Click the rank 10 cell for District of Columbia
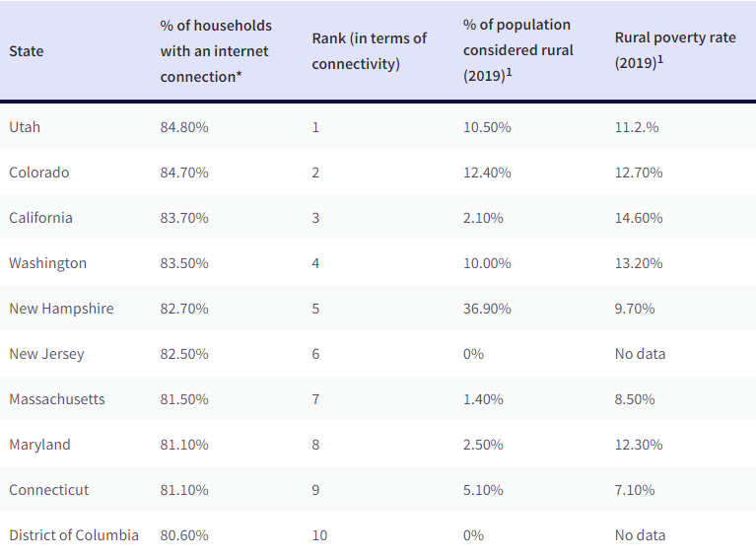Image resolution: width=756 pixels, height=560 pixels. (319, 535)
